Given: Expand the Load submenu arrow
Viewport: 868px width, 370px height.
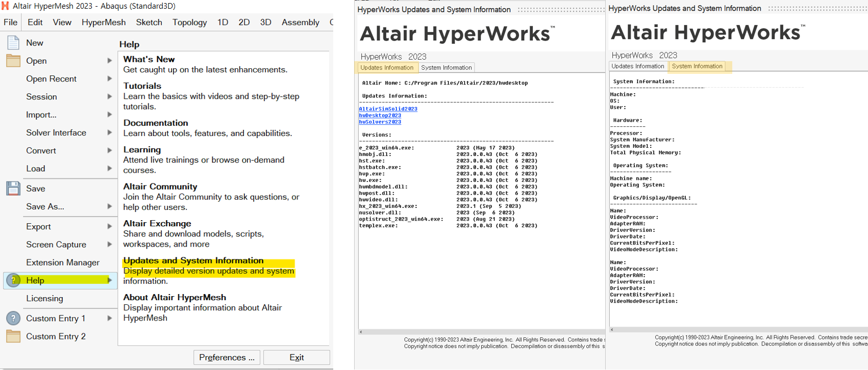Looking at the screenshot, I should [109, 168].
